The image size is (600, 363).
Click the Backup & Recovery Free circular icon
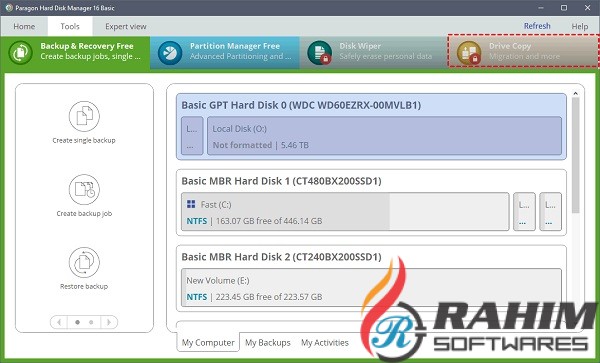[x=20, y=52]
